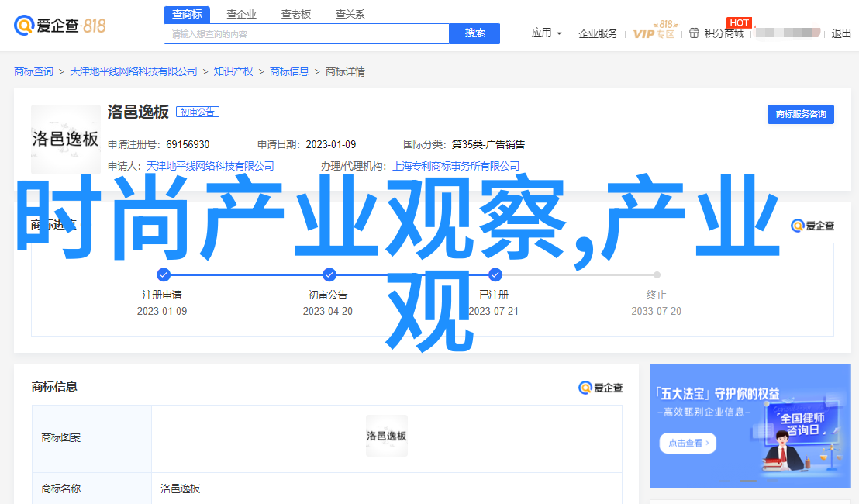Open the 爱企查 818 logo homepage
859x504 pixels.
pos(59,25)
